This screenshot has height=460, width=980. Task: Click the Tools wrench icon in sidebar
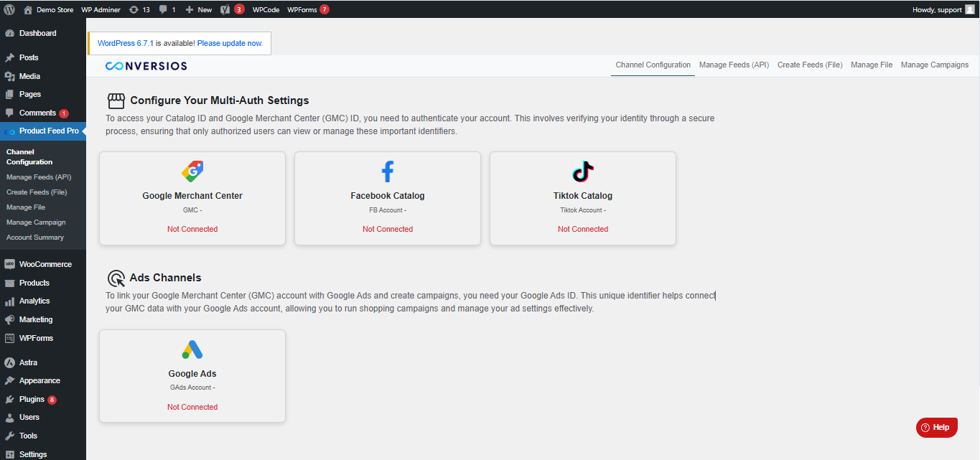[9, 436]
